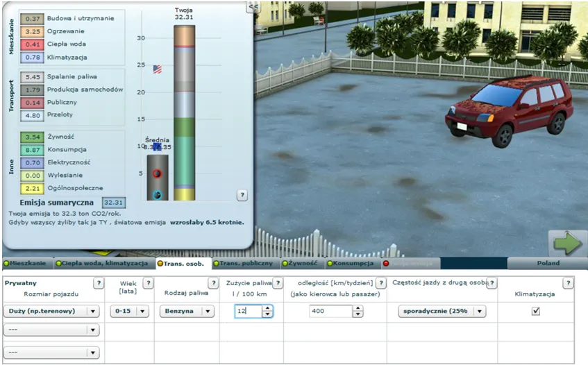This screenshot has width=588, height=365.
Task: Click the 'Twoja 32.31' bar label
Action: coord(184,14)
